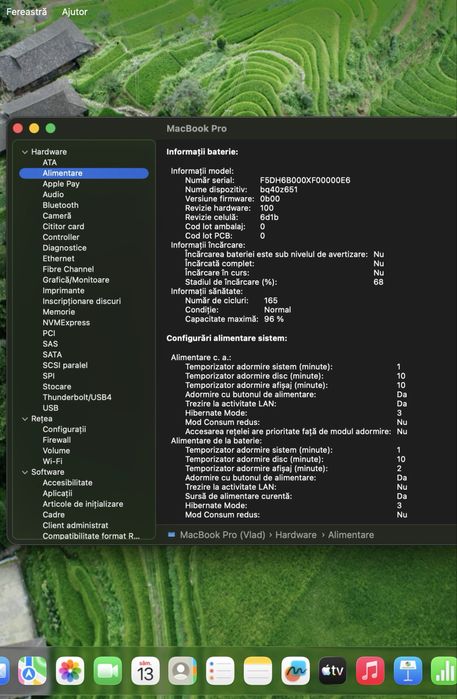Click the cycle count value 165
This screenshot has height=699, width=457.
(271, 301)
